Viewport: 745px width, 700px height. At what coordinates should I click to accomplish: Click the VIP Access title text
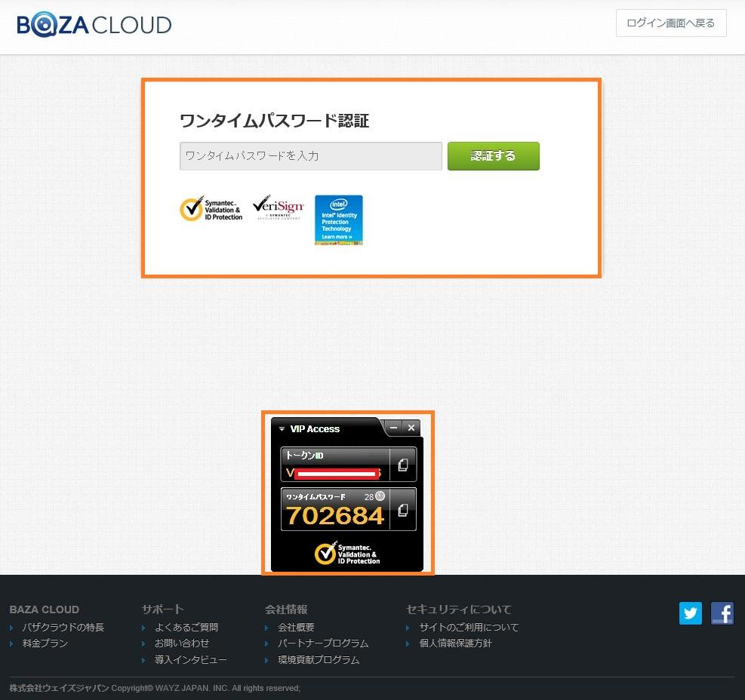pyautogui.click(x=315, y=429)
